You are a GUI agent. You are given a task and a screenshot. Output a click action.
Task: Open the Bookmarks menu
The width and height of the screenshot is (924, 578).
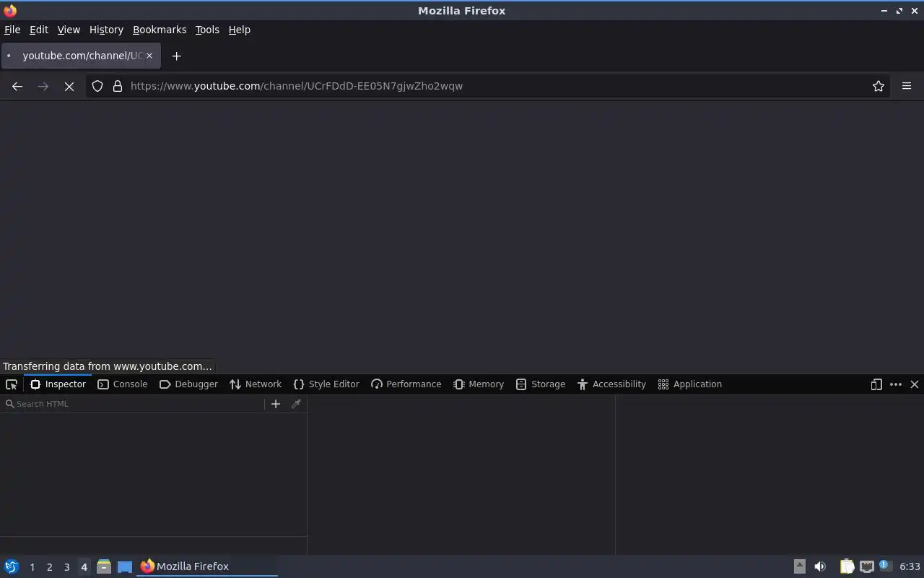pos(160,30)
